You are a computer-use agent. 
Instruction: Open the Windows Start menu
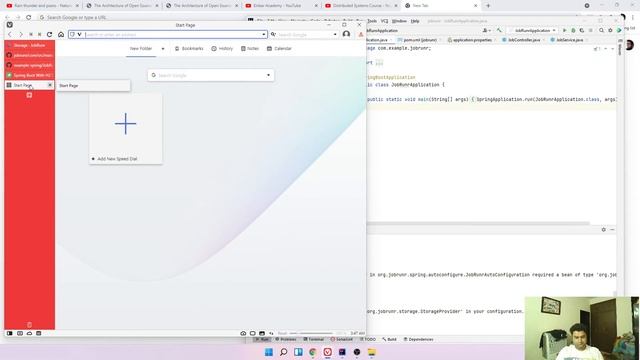269,352
